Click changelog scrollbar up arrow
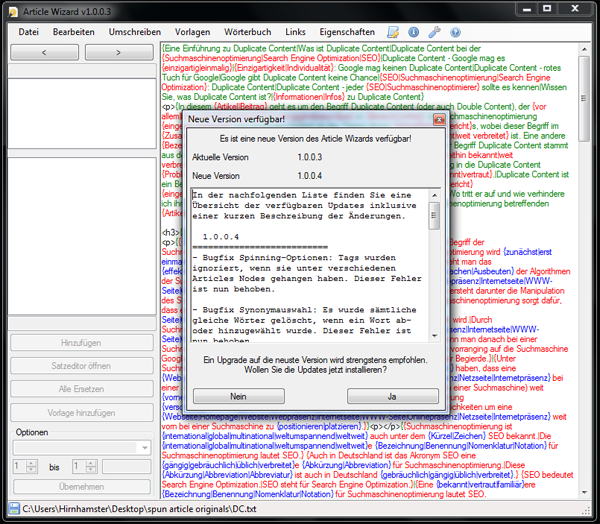Image resolution: width=600 pixels, height=524 pixels. coord(434,195)
